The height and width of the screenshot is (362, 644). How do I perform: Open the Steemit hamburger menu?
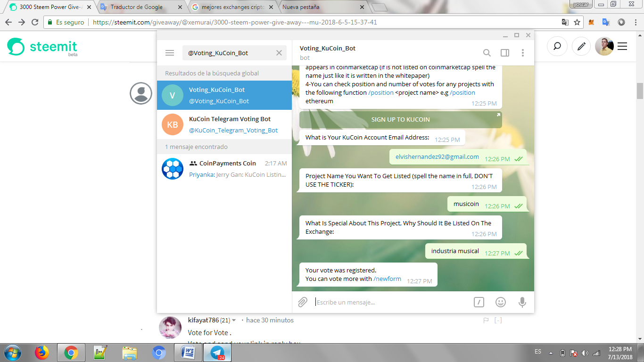coord(622,46)
